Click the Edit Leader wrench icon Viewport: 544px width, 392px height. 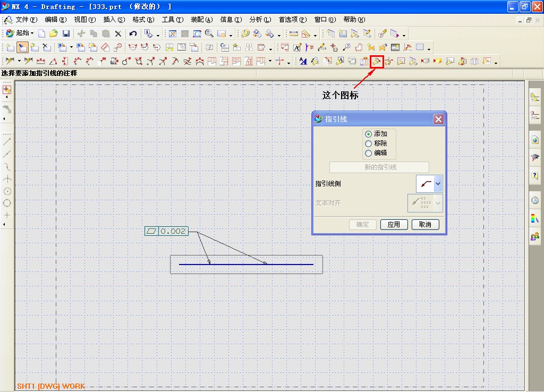(376, 62)
